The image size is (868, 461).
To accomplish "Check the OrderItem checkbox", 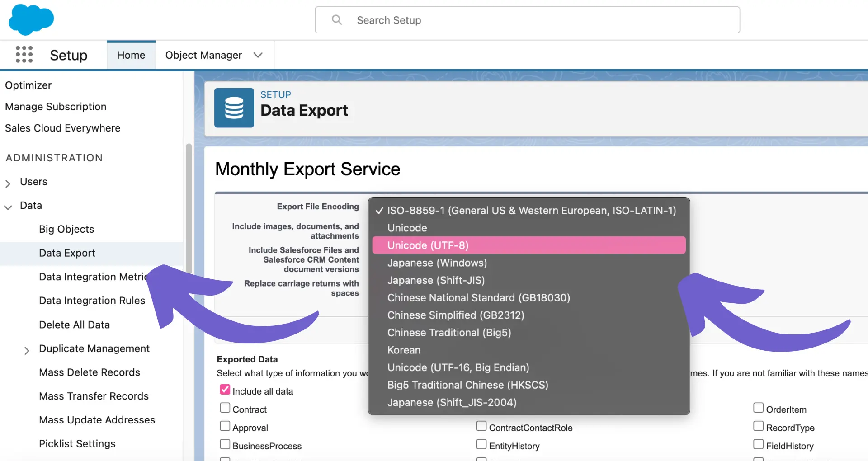I will pyautogui.click(x=759, y=408).
